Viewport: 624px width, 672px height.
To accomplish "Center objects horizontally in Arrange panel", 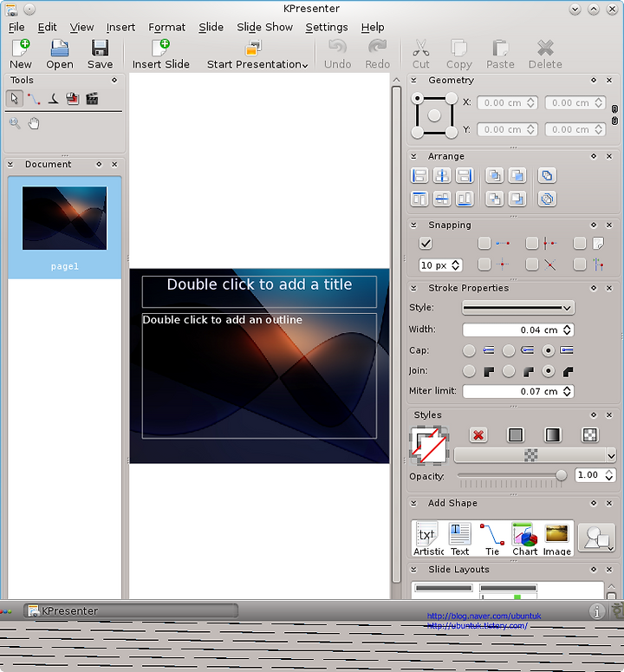I will (442, 176).
